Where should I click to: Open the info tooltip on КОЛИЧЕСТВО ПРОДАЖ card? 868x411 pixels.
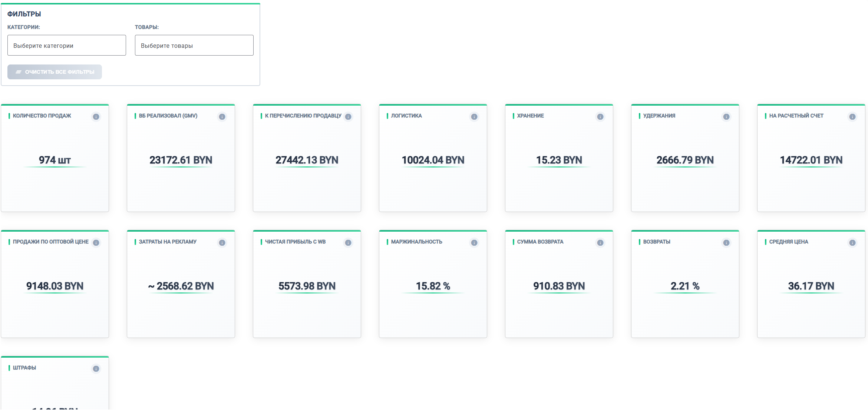tap(96, 117)
